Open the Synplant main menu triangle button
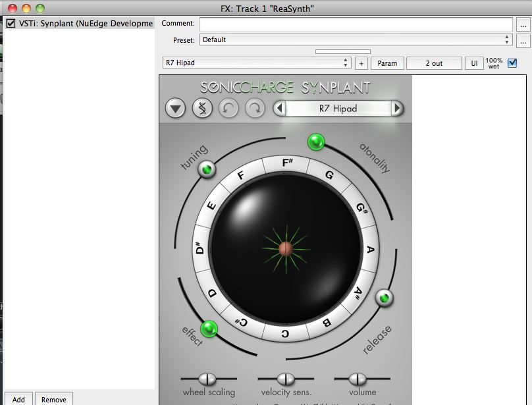 click(x=175, y=109)
